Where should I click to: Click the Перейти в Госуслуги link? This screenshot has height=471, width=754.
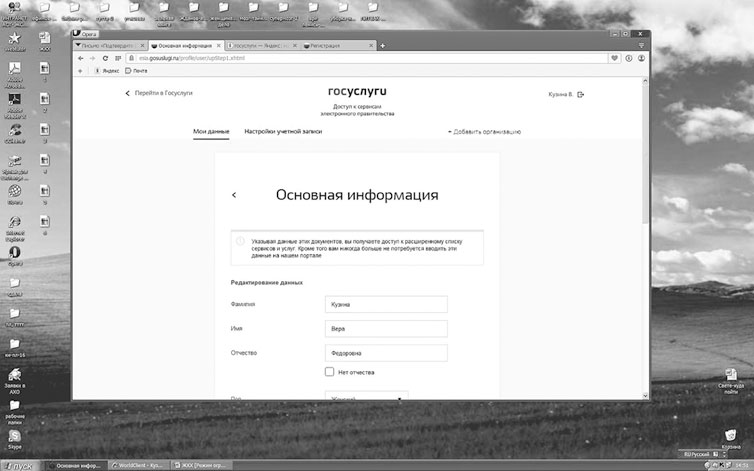[x=159, y=93]
